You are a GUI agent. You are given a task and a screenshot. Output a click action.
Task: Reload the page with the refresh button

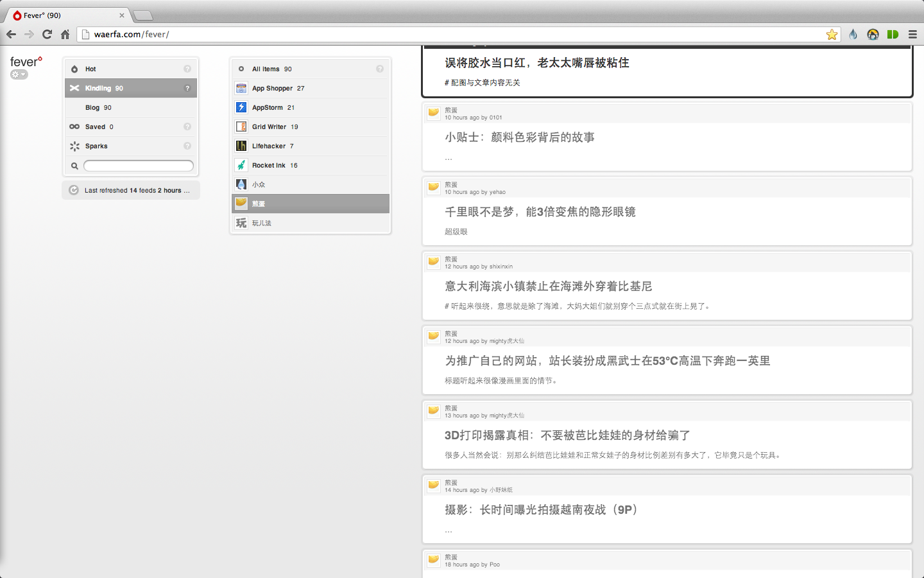47,35
